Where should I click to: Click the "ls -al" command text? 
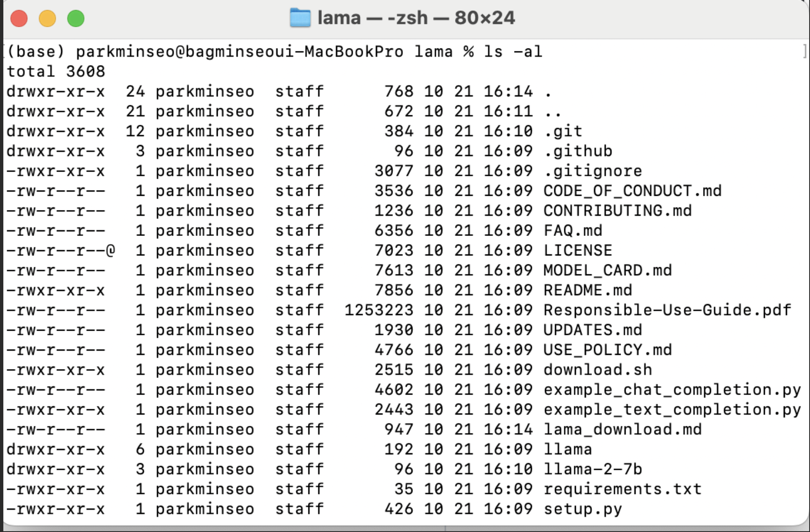(513, 52)
